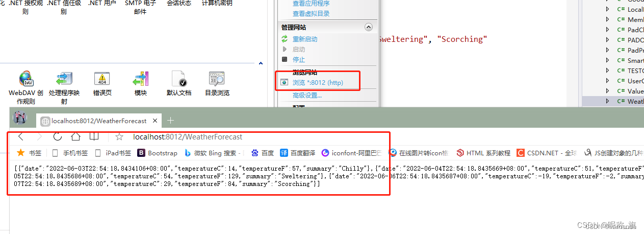Image resolution: width=644 pixels, height=234 pixels.
Task: Click the browser address bar URL
Action: pyautogui.click(x=188, y=137)
